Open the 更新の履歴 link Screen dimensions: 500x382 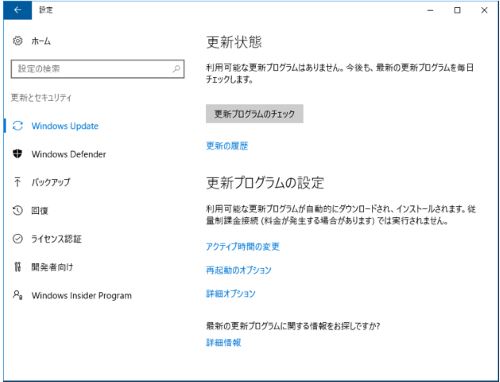point(227,146)
